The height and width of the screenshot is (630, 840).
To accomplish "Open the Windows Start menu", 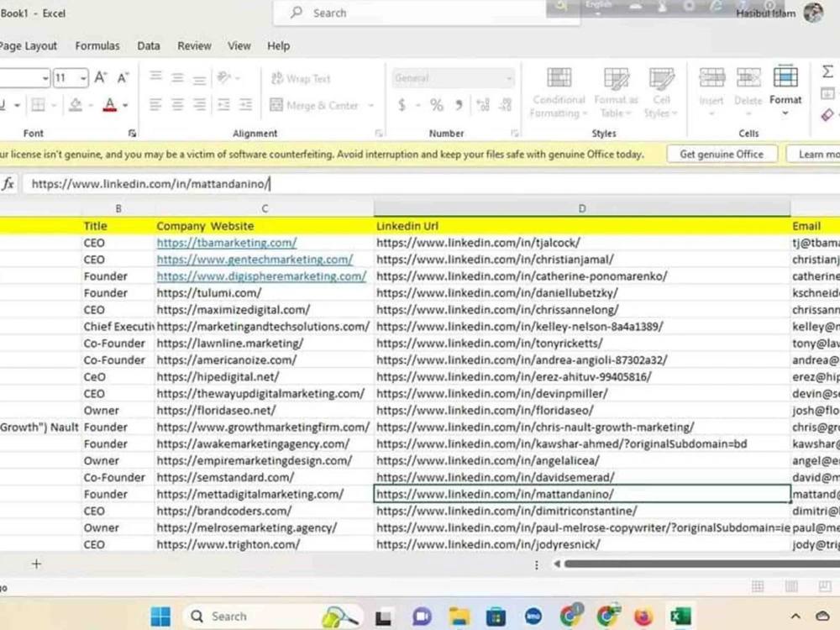I will pos(160,616).
